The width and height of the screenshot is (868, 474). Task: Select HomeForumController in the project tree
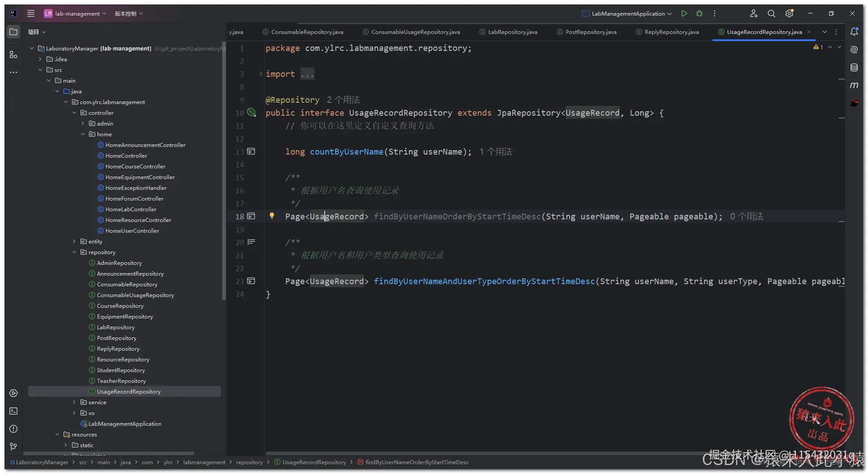point(134,198)
